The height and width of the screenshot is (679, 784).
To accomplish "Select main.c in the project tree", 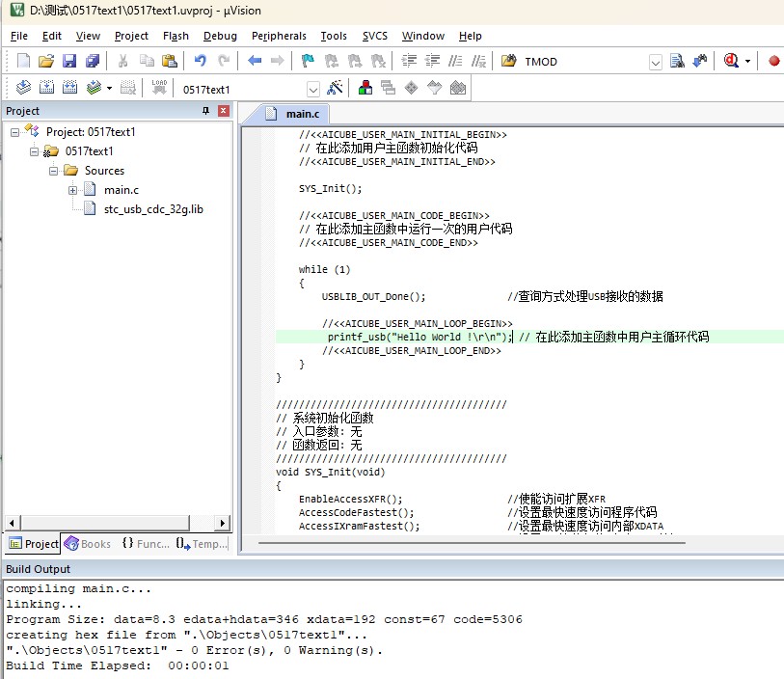I will (121, 190).
